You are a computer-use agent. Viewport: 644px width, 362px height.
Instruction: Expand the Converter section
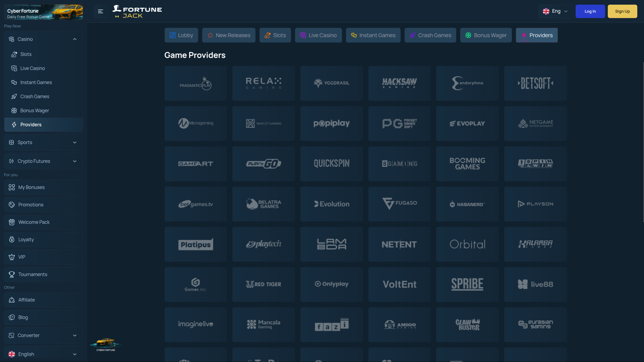(75, 336)
